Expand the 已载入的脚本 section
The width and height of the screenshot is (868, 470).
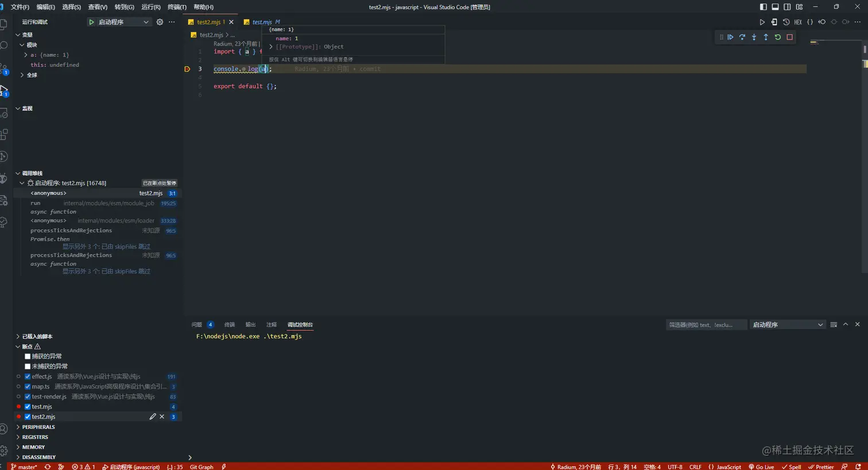click(18, 337)
